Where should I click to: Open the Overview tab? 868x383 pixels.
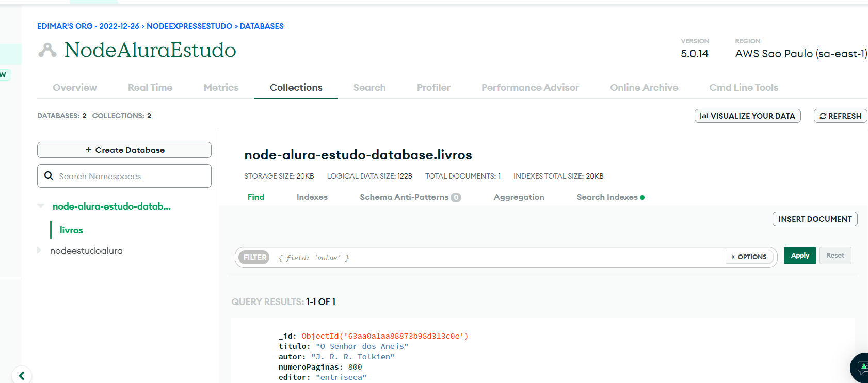75,88
